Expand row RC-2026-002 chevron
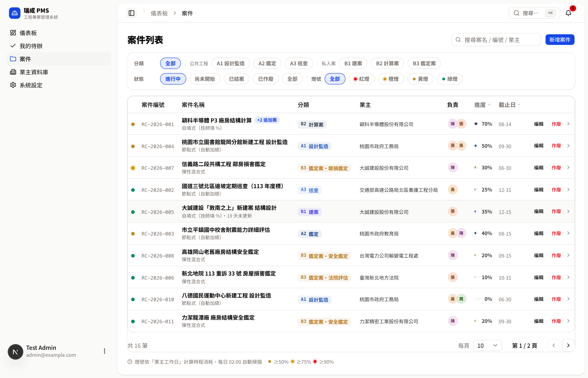588x378 pixels. click(x=568, y=190)
